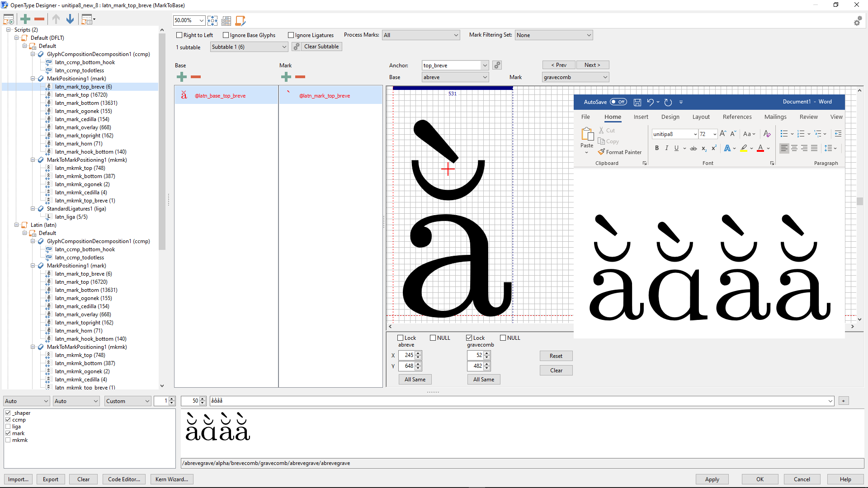Click the script editor pencil icon in the toolbar
The width and height of the screenshot is (868, 488).
(241, 20)
